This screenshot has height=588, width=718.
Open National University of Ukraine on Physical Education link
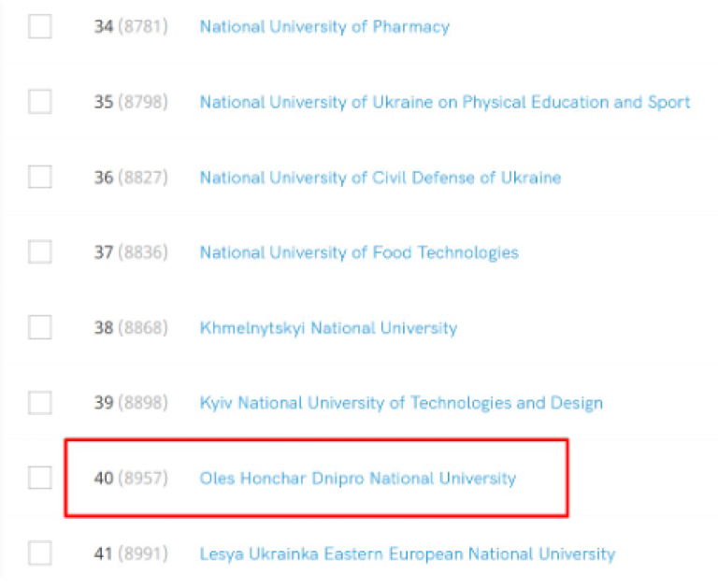click(x=444, y=102)
